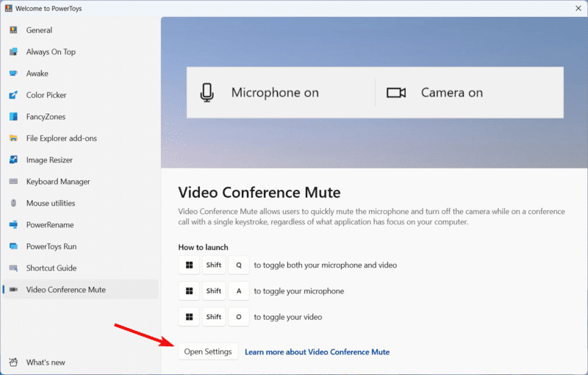The height and width of the screenshot is (375, 588).
Task: Click the Shortcut Guide icon
Action: point(13,268)
